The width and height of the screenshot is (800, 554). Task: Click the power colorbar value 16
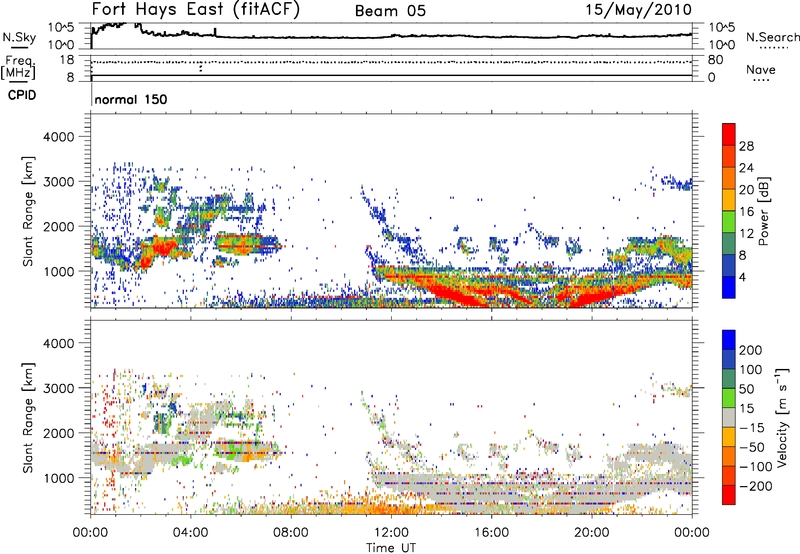tap(746, 212)
